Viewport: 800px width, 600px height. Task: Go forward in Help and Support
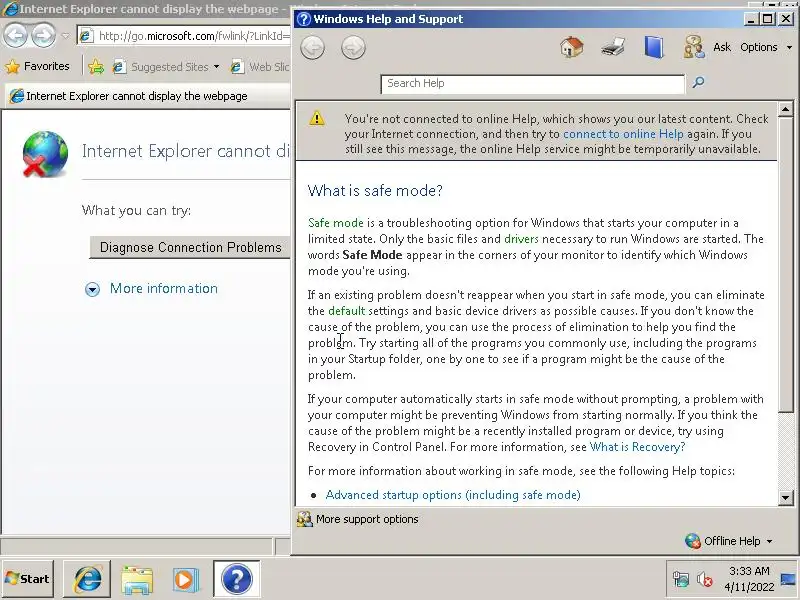353,47
